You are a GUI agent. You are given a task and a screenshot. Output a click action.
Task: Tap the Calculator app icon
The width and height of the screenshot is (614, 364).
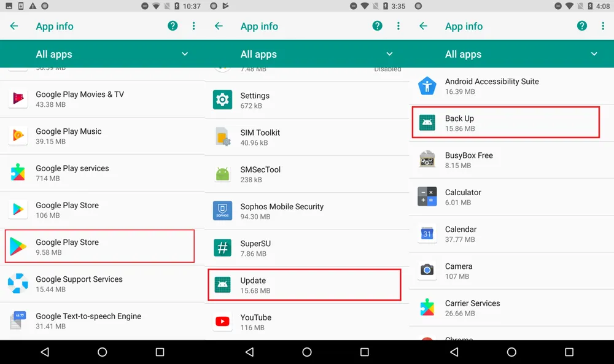(x=427, y=196)
